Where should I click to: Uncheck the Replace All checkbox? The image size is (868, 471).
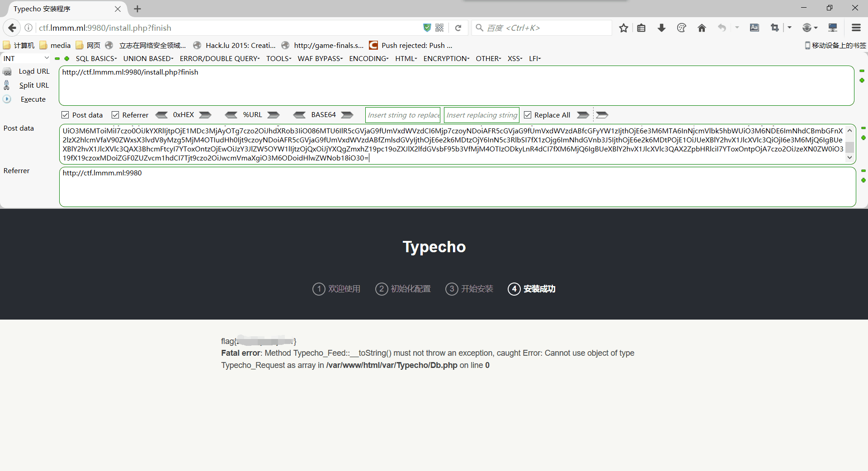pyautogui.click(x=528, y=115)
